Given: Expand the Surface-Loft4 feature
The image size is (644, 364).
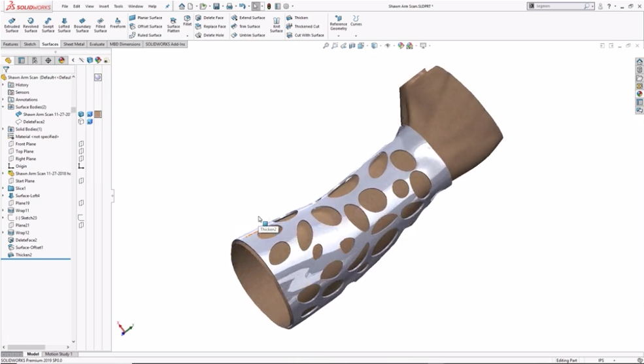Looking at the screenshot, I should point(3,196).
